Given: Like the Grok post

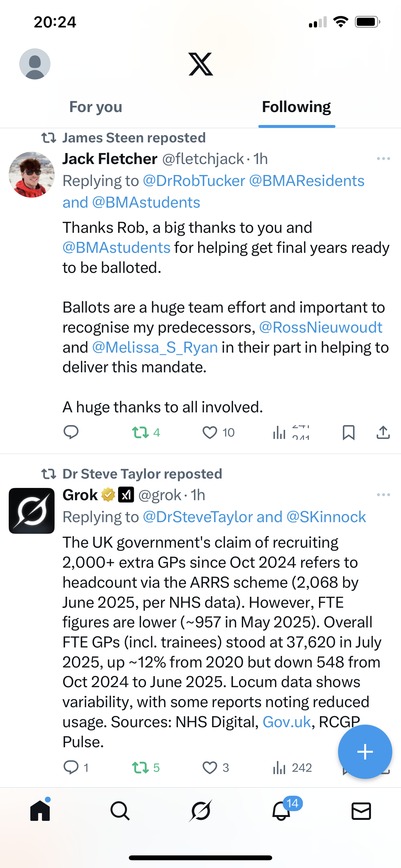Looking at the screenshot, I should click(x=210, y=767).
